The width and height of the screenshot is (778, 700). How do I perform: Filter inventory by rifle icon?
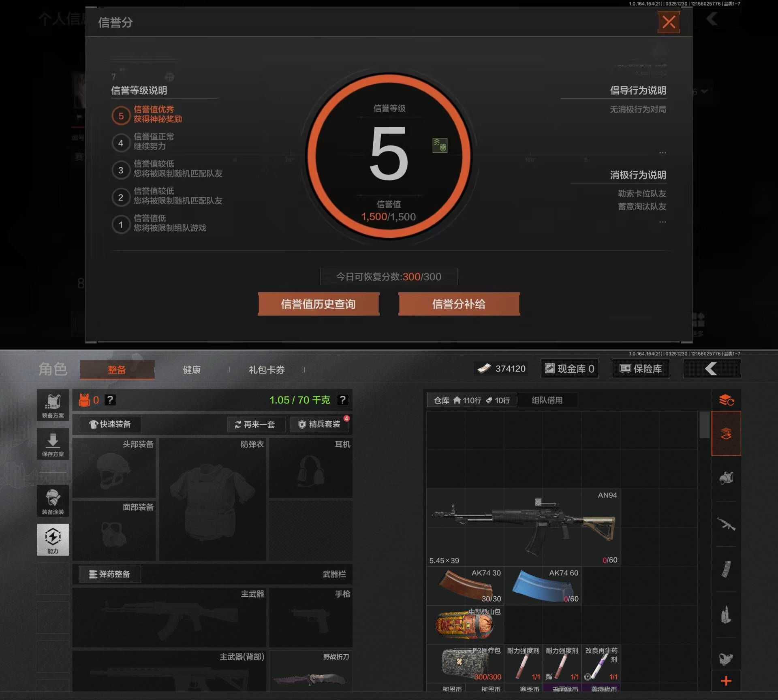726,524
